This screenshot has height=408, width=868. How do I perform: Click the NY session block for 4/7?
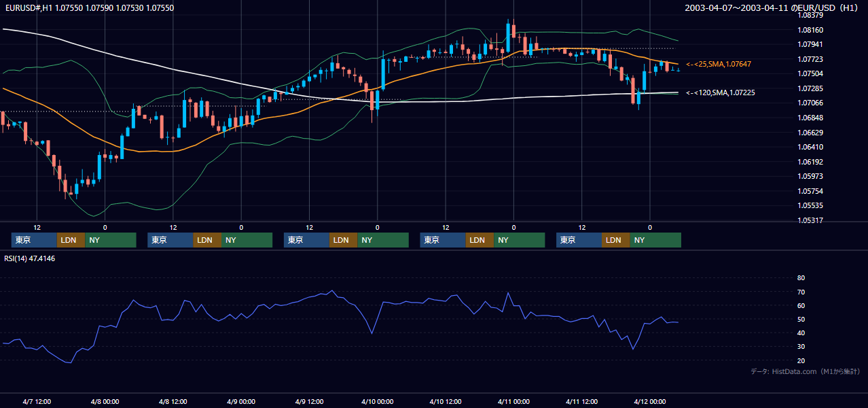(111, 240)
